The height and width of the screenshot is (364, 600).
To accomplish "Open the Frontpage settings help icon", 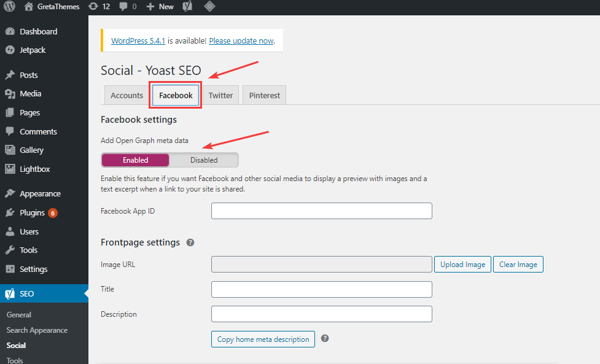I will coord(190,242).
